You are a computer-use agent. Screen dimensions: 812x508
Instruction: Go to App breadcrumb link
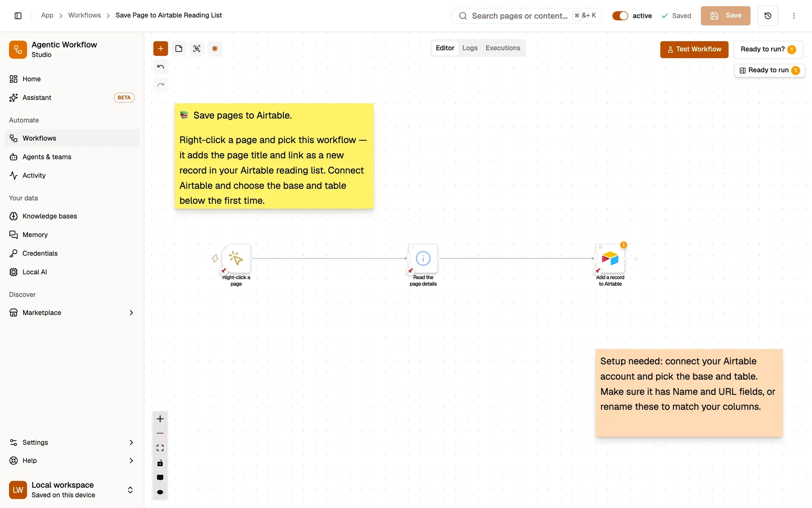coord(47,15)
